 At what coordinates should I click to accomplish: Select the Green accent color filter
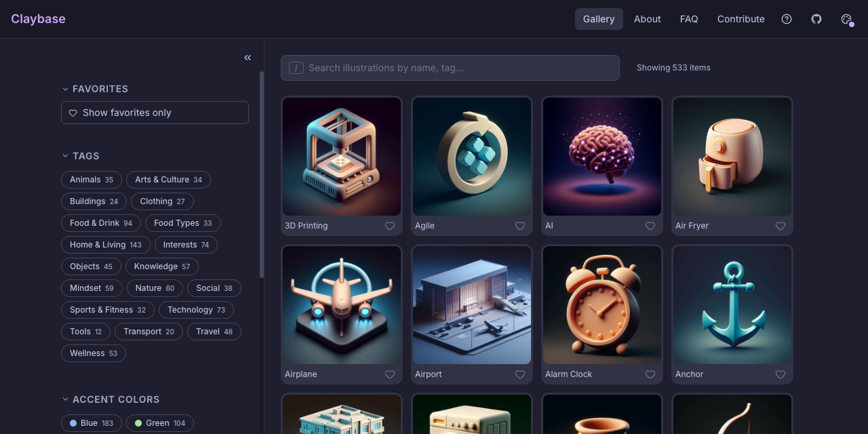(x=160, y=423)
